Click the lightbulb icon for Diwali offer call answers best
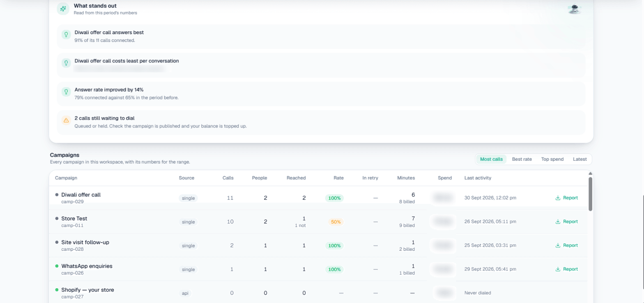 click(66, 35)
